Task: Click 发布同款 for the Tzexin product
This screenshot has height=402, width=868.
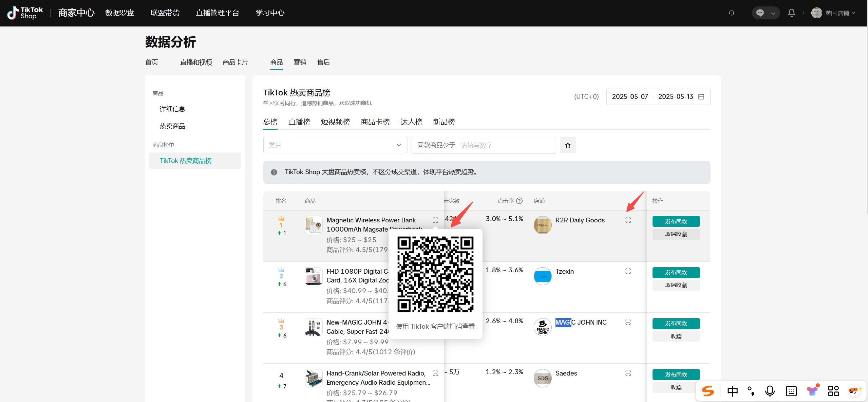Action: 676,273
